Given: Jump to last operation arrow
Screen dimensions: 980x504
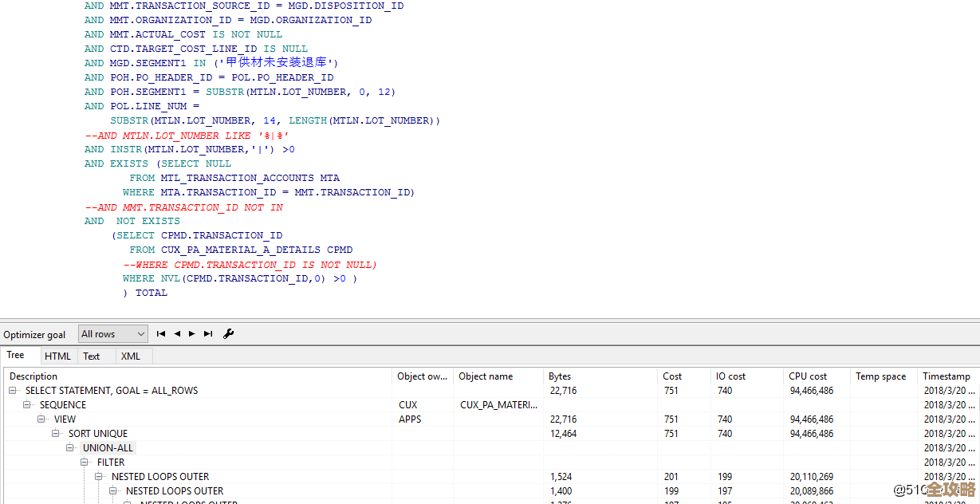Looking at the screenshot, I should (208, 334).
